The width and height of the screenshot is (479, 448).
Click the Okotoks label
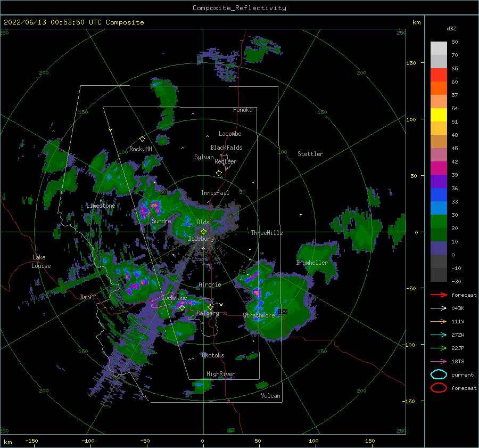click(x=213, y=355)
